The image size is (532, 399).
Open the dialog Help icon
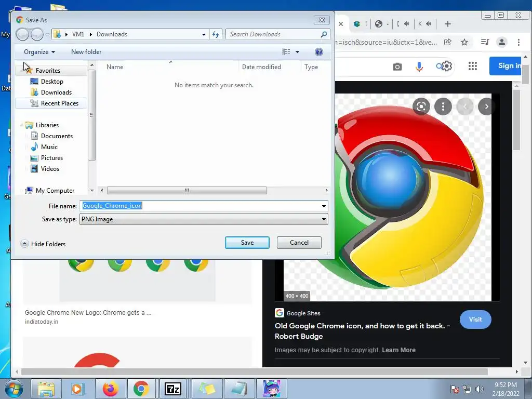point(319,52)
